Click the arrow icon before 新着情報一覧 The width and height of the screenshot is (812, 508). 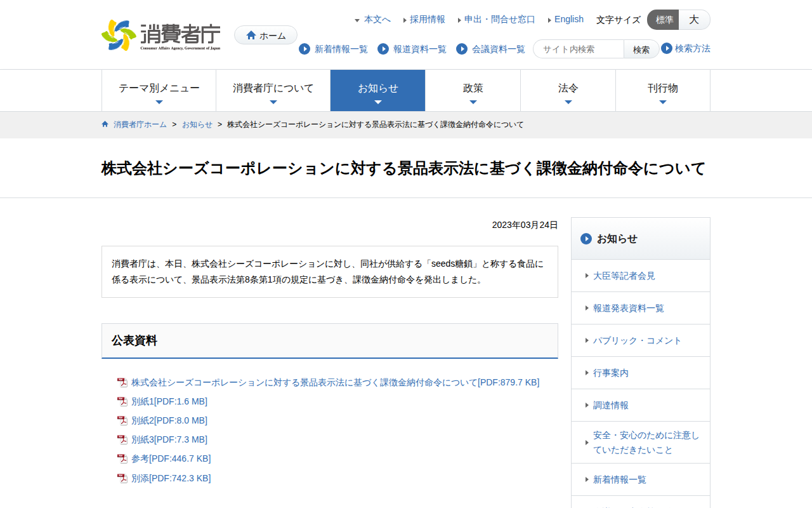click(303, 49)
